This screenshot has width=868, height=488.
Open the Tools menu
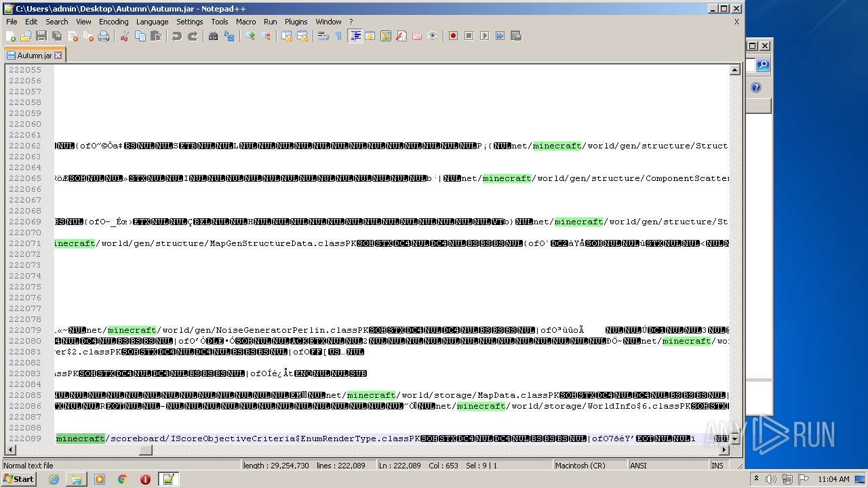click(220, 22)
